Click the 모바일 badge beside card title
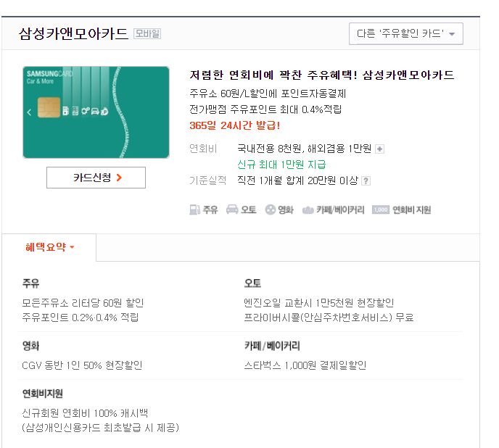499x448 pixels. pos(147,33)
